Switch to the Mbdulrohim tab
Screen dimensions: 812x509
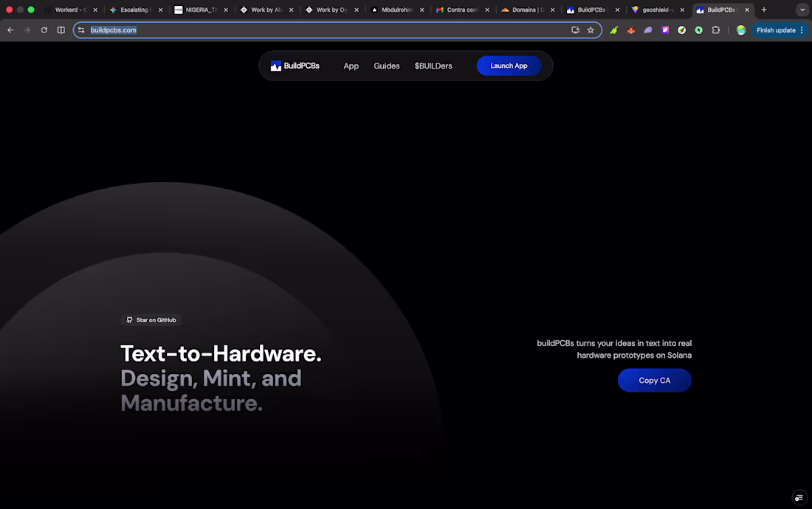pyautogui.click(x=397, y=10)
